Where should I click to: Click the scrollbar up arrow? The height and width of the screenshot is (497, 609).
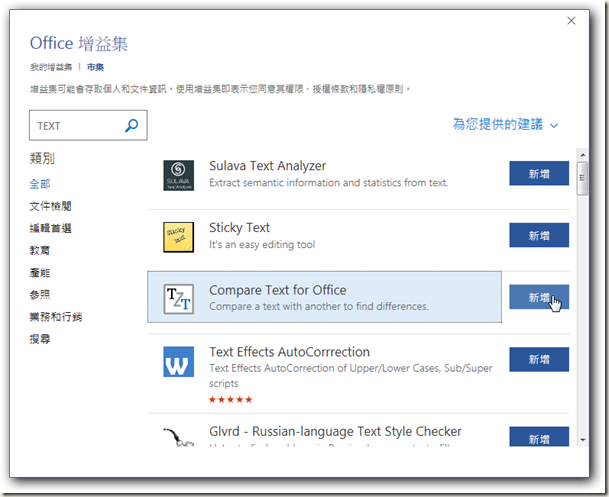pyautogui.click(x=583, y=155)
